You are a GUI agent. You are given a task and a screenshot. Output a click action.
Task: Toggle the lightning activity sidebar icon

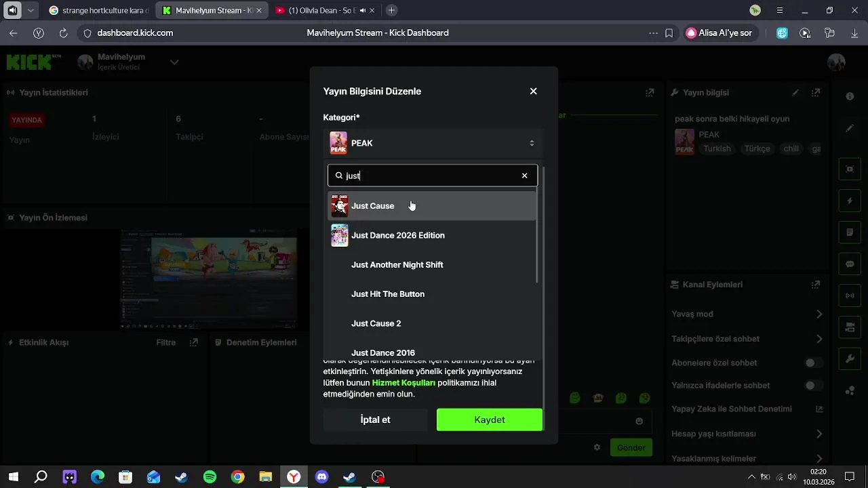tap(850, 201)
